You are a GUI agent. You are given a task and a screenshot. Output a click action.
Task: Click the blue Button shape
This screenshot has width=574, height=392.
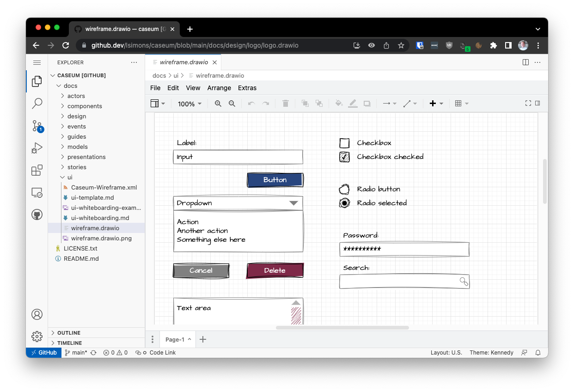coord(275,180)
